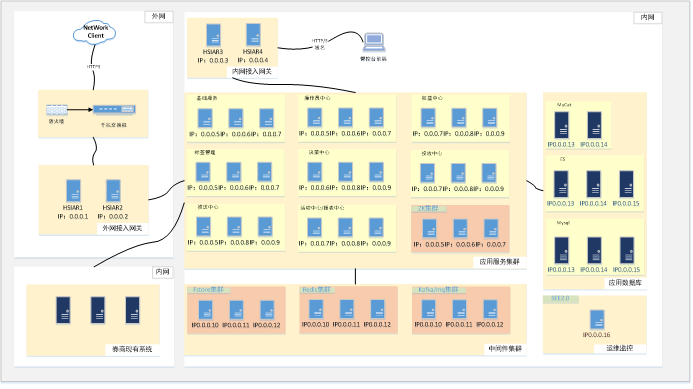This screenshot has height=389, width=693.
Task: Click the 中间件集群 label
Action: (x=505, y=348)
